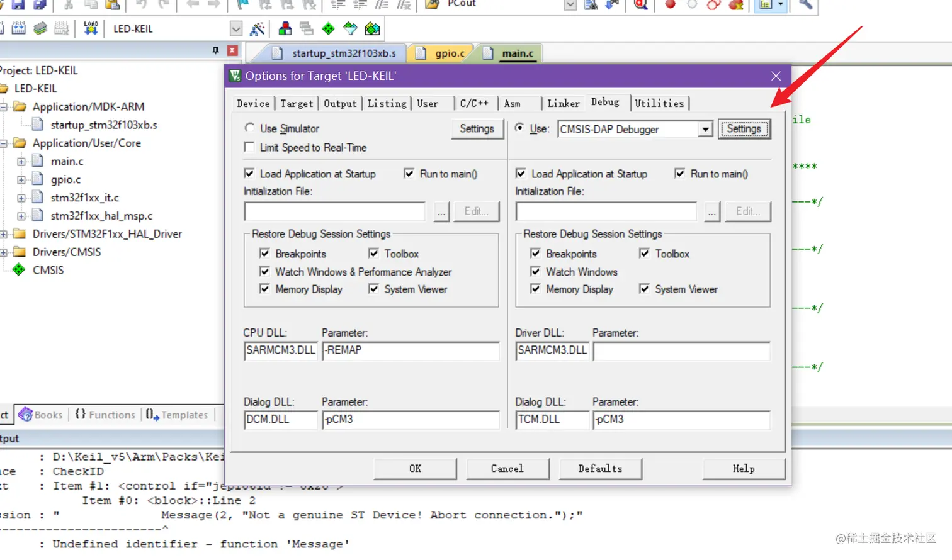Toggle simulator Load Application at Startup checkbox

pos(250,173)
